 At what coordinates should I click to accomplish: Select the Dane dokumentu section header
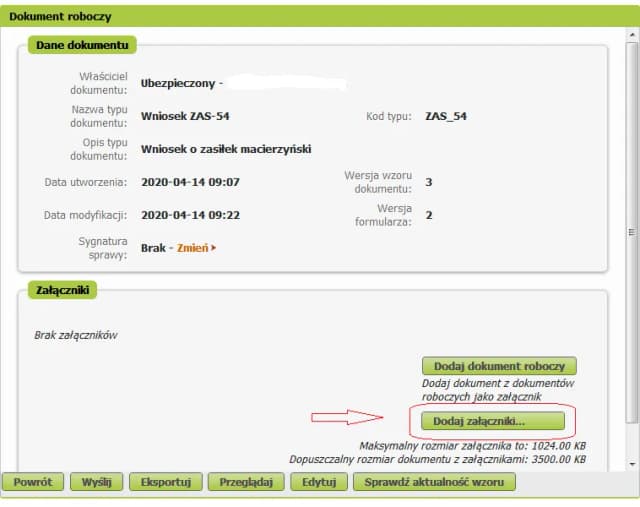[82, 45]
